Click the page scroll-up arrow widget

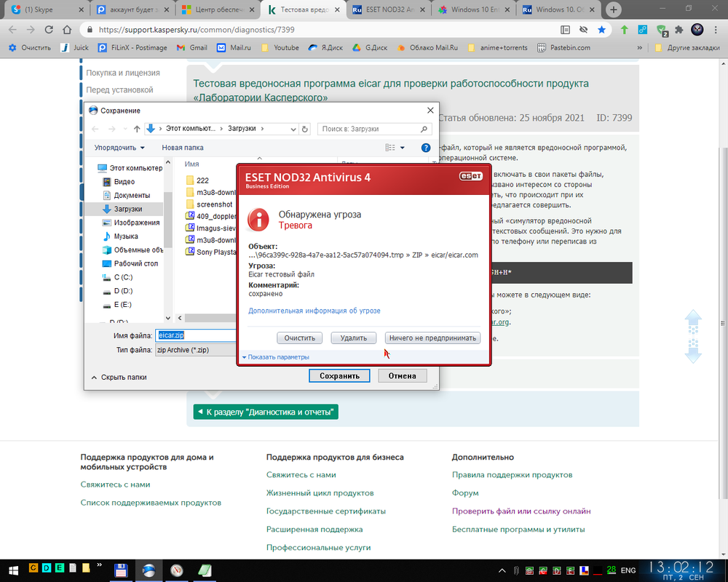click(693, 322)
